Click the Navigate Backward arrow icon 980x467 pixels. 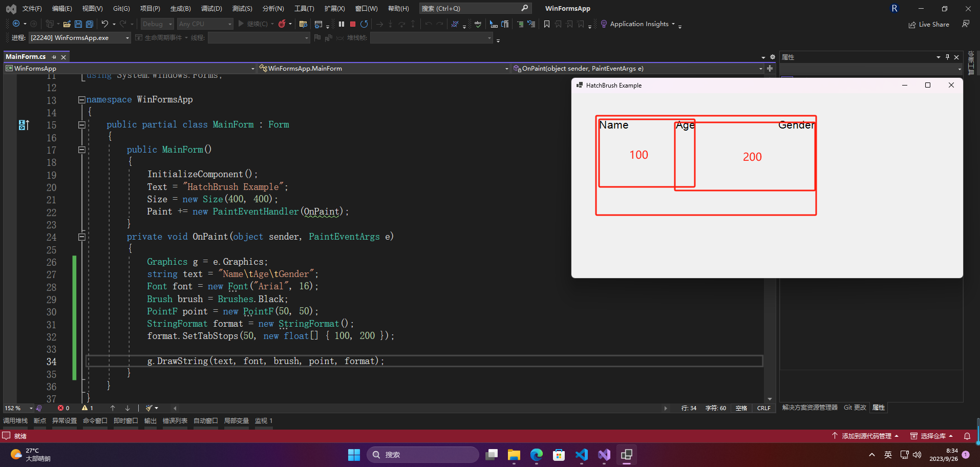tap(16, 24)
